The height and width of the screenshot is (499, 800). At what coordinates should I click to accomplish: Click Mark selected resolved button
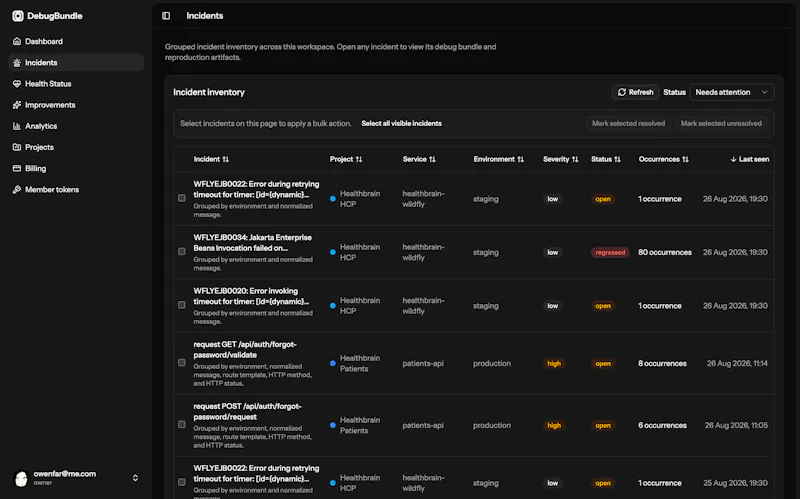pyautogui.click(x=628, y=123)
